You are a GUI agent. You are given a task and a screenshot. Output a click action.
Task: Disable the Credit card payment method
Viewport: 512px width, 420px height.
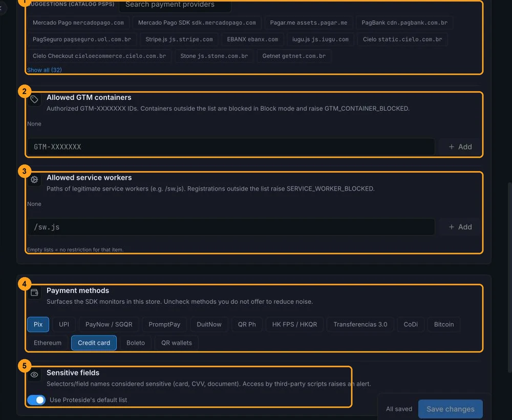click(x=94, y=343)
